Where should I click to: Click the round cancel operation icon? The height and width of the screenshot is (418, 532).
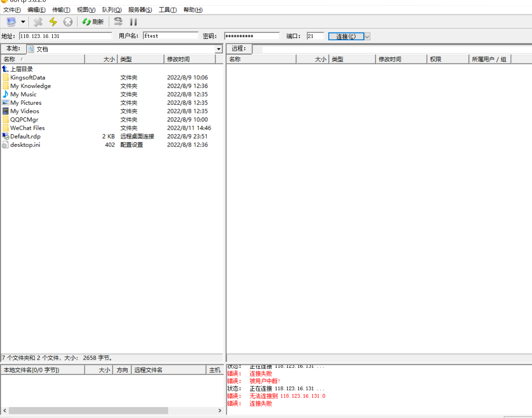[68, 22]
